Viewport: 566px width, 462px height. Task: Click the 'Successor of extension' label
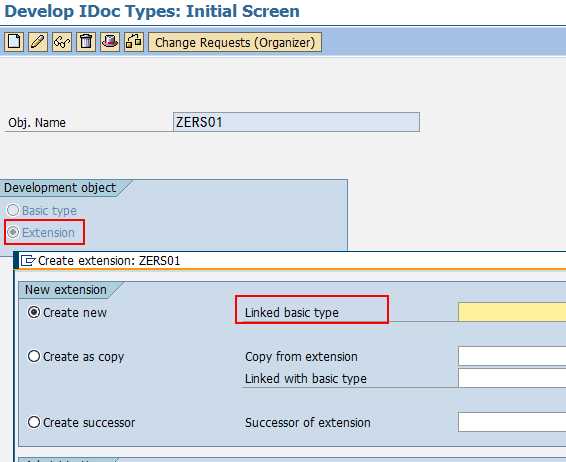tap(308, 422)
